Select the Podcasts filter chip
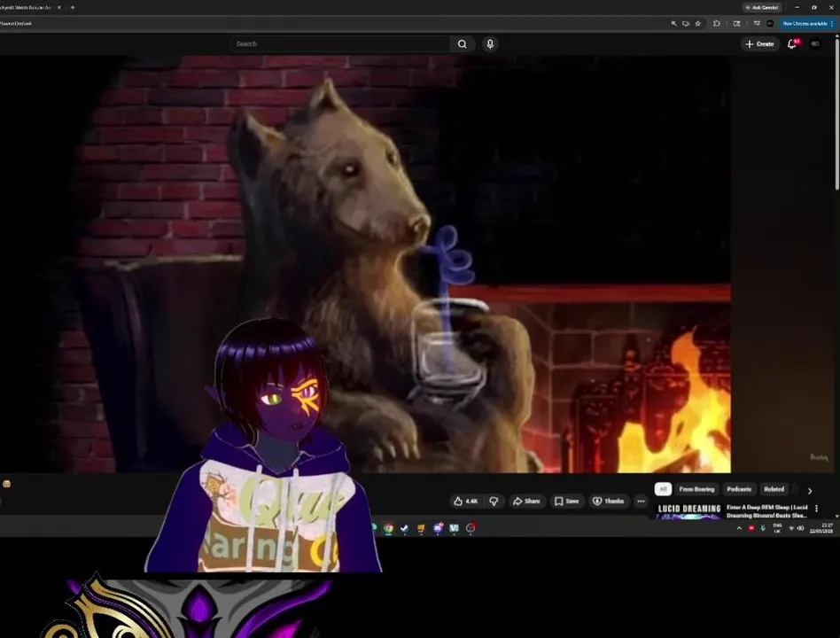Image resolution: width=840 pixels, height=638 pixels. click(739, 489)
